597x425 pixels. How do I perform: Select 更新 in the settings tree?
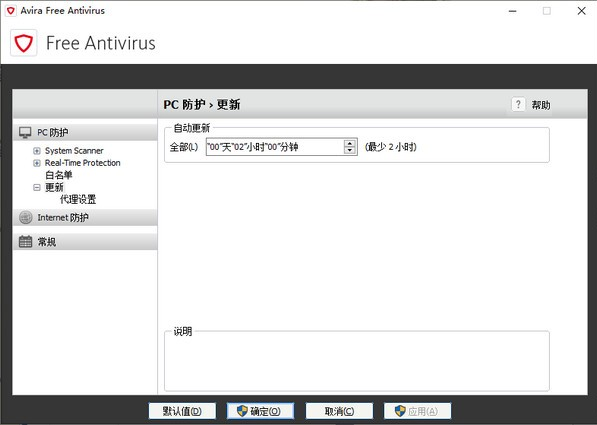pos(54,187)
